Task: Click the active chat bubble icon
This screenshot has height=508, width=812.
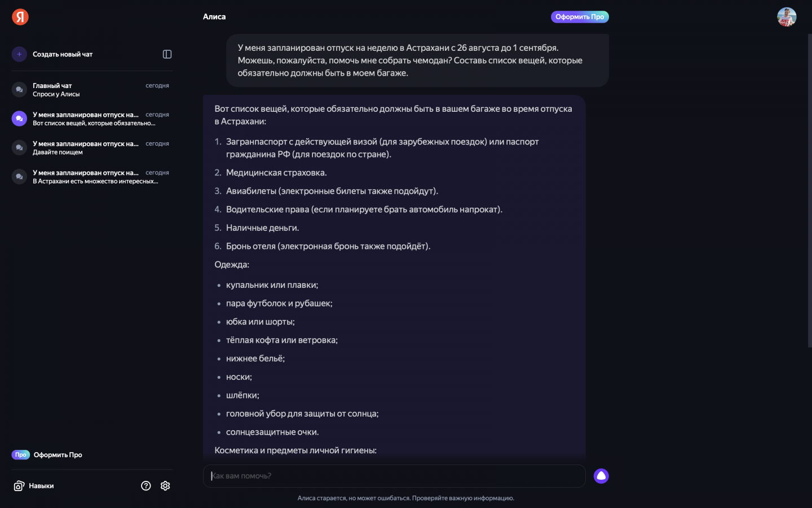Action: point(19,119)
